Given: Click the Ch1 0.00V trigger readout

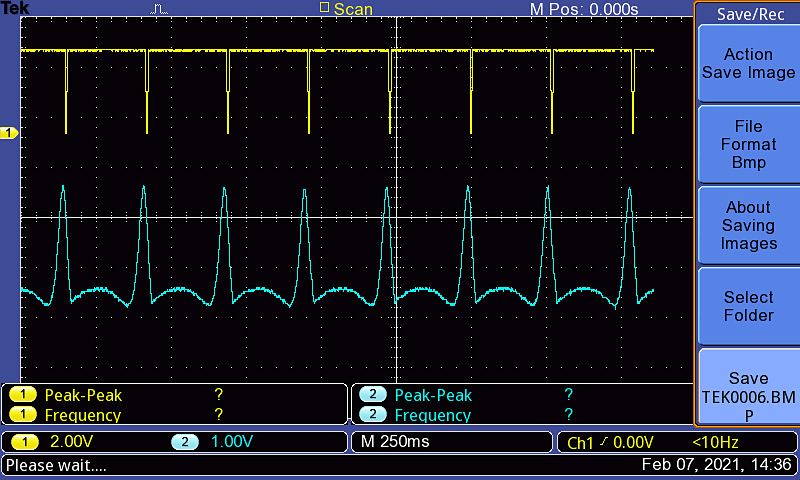Looking at the screenshot, I should 610,442.
